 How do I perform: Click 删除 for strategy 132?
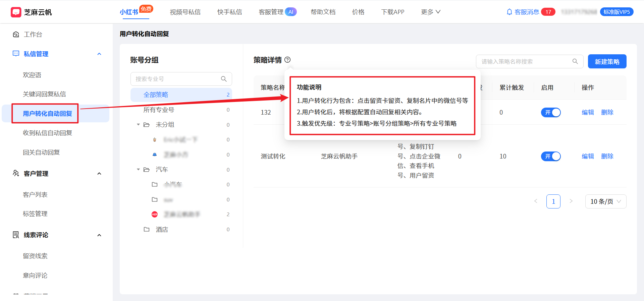coord(607,113)
